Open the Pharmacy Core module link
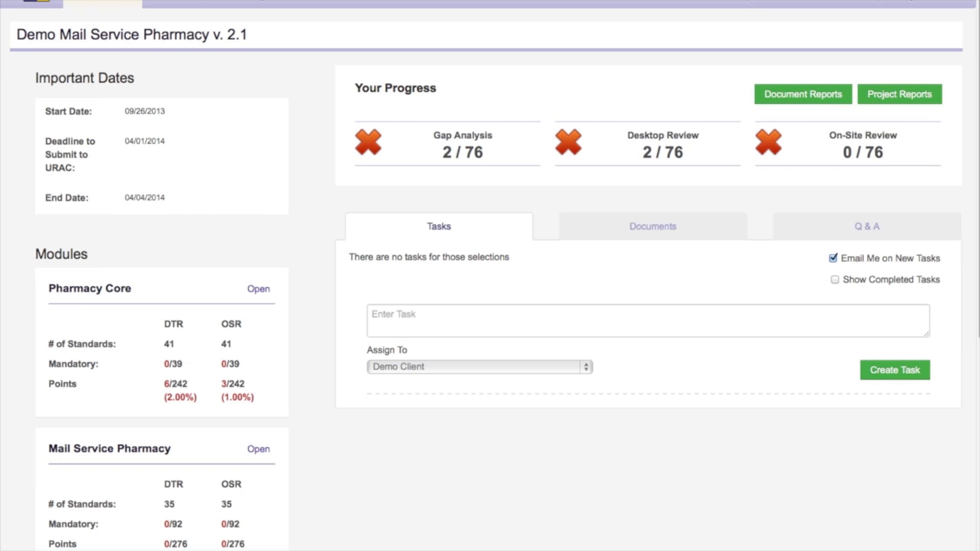This screenshot has width=980, height=551. 258,289
